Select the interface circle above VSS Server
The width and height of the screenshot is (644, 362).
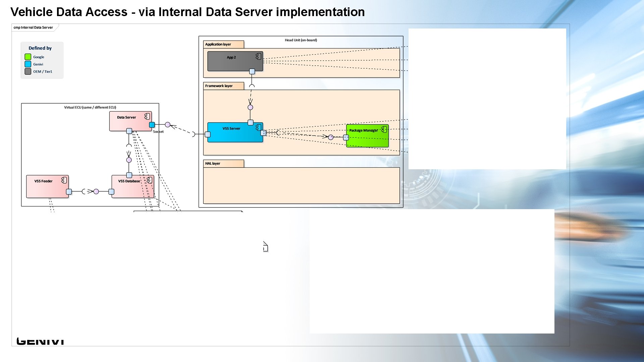[250, 107]
